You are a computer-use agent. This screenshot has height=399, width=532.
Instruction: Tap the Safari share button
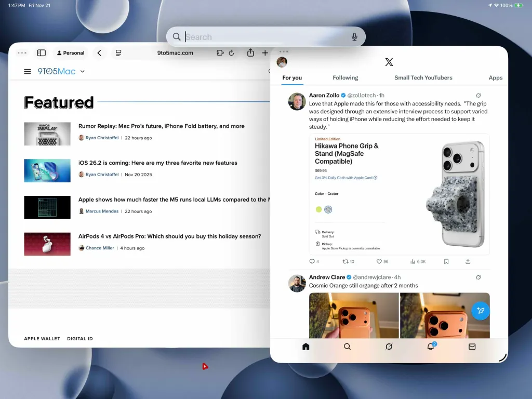pyautogui.click(x=250, y=53)
